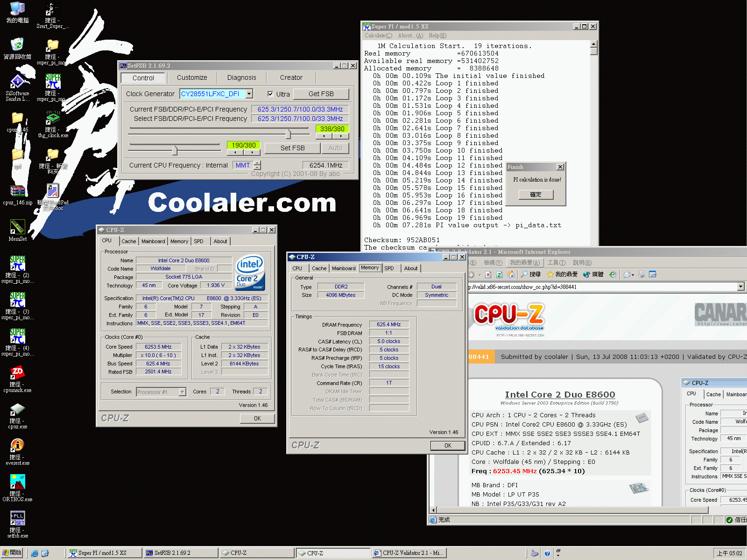747x560 pixels.
Task: Toggle the Ultra checkbox in SetFSB
Action: coord(270,94)
